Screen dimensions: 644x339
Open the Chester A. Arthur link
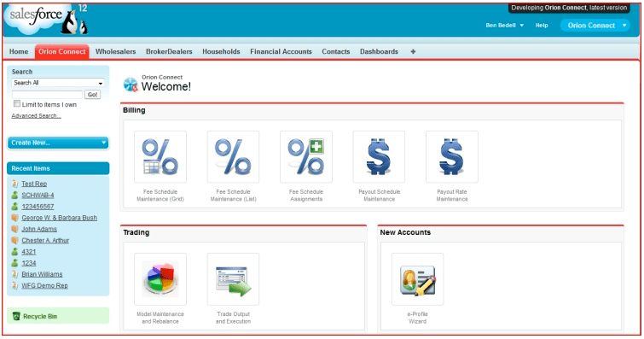tap(45, 240)
